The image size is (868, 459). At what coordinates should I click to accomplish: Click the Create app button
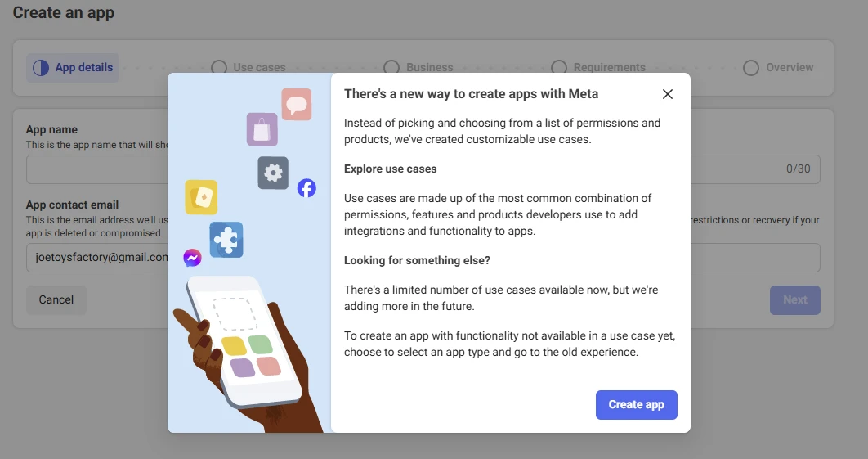[x=636, y=405]
